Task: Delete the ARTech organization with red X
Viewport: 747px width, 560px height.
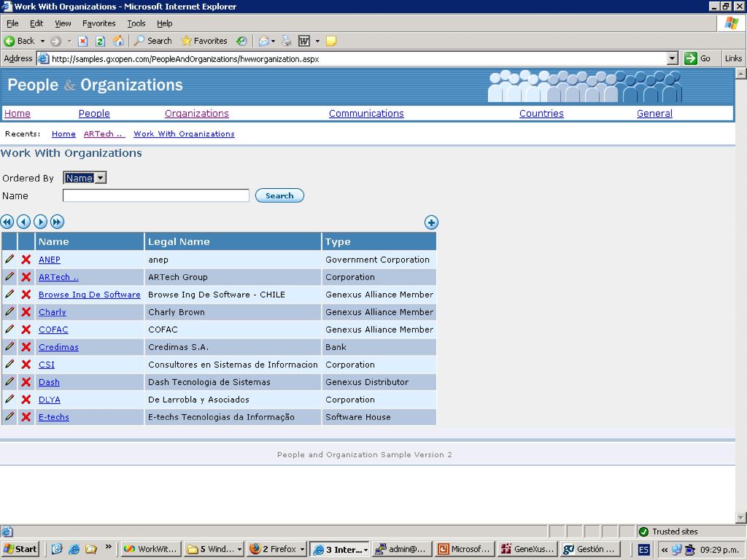Action: (x=26, y=277)
